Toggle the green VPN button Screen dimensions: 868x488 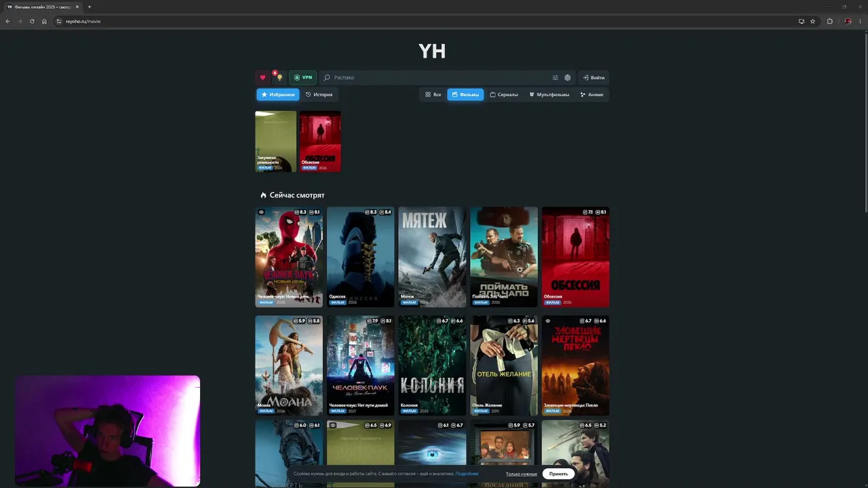click(x=303, y=78)
